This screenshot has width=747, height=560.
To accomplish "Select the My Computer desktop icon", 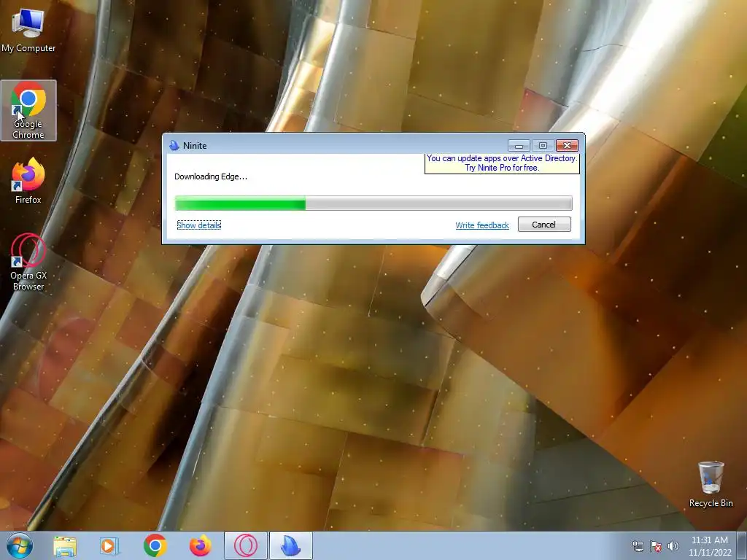I will tap(28, 29).
